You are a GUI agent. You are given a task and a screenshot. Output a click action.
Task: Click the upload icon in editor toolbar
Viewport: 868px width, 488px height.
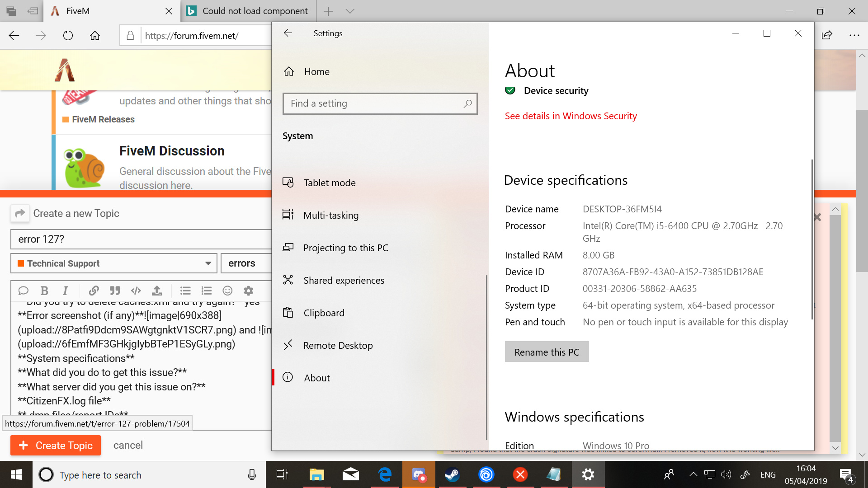pos(157,291)
